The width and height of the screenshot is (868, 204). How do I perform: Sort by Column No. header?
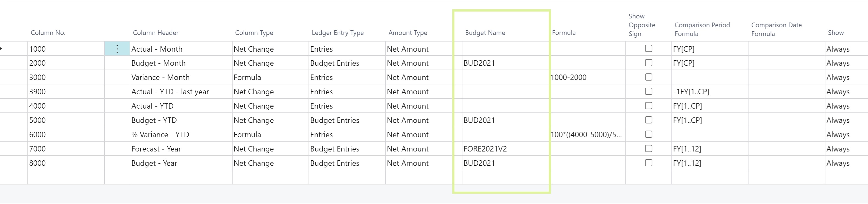tap(48, 33)
